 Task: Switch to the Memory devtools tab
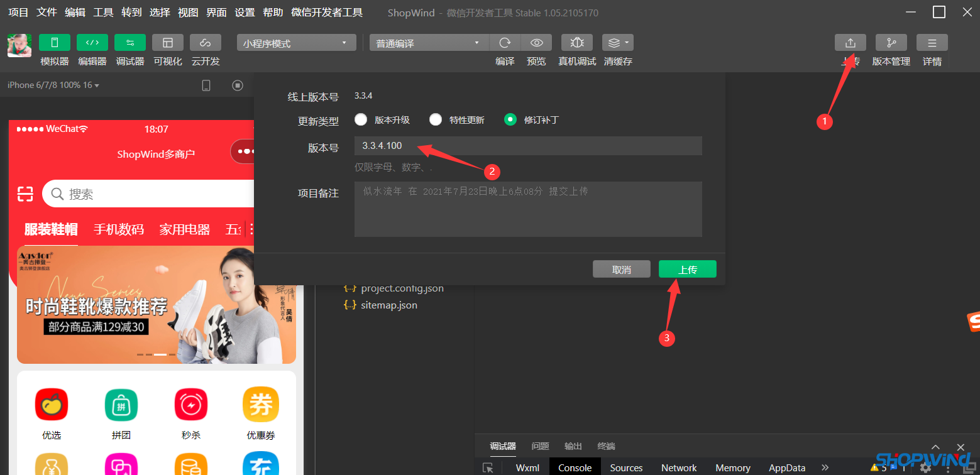(x=733, y=467)
